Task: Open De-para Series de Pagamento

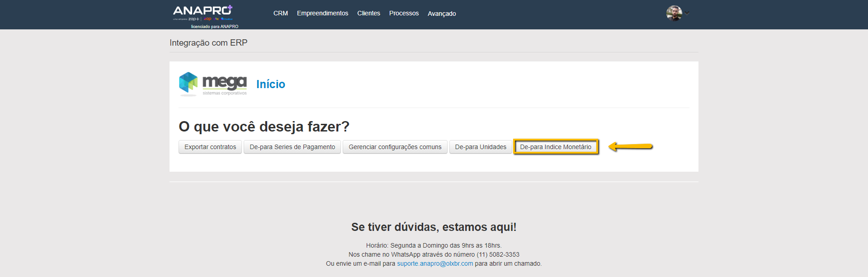Action: pos(292,147)
